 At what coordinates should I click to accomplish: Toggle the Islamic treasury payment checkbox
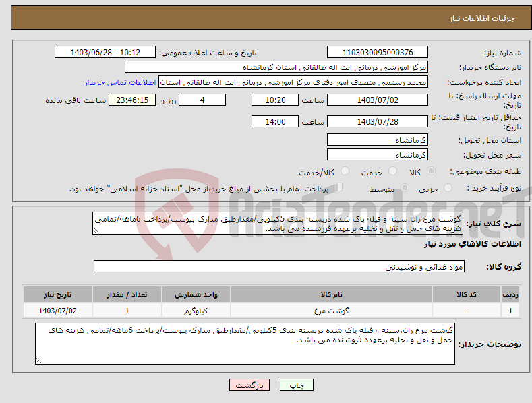coord(338,187)
